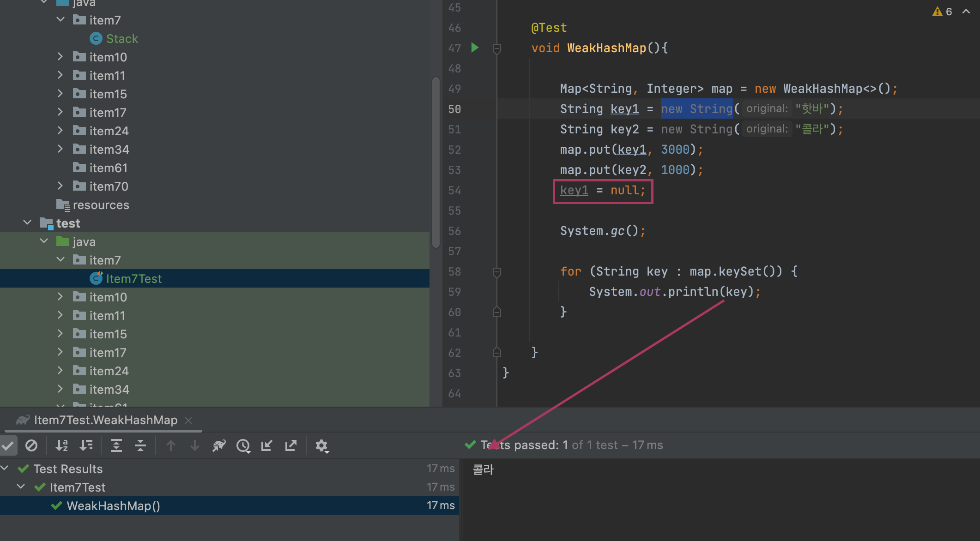
Task: Expand item15 package under main java
Action: pyautogui.click(x=60, y=94)
